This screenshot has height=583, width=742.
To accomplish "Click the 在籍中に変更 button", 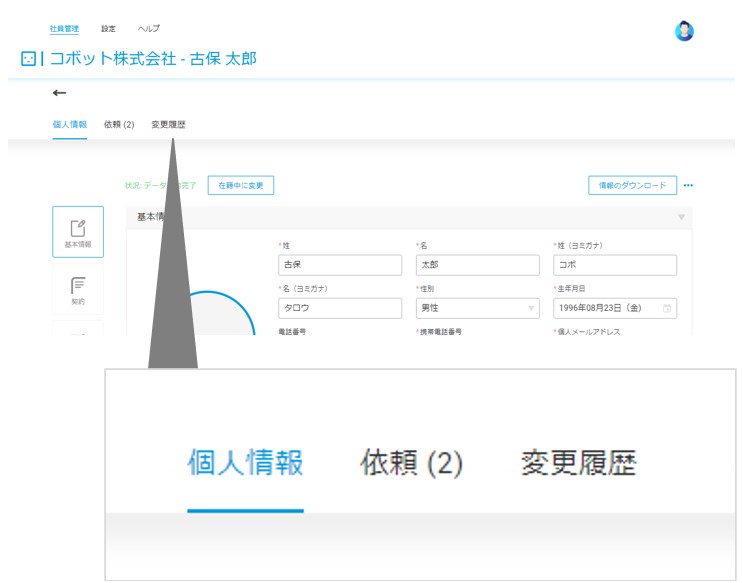I will pos(241,186).
